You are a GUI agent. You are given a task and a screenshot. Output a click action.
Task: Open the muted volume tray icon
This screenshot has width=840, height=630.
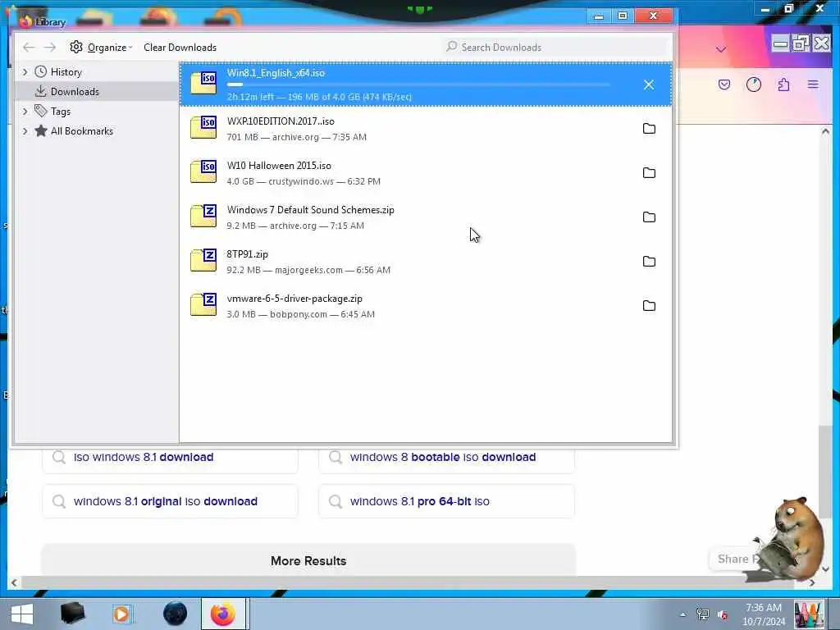723,615
